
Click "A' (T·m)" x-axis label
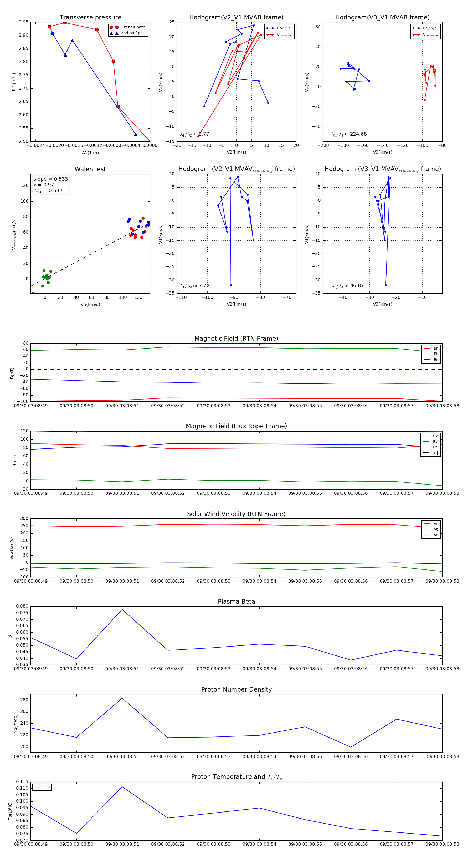click(90, 153)
